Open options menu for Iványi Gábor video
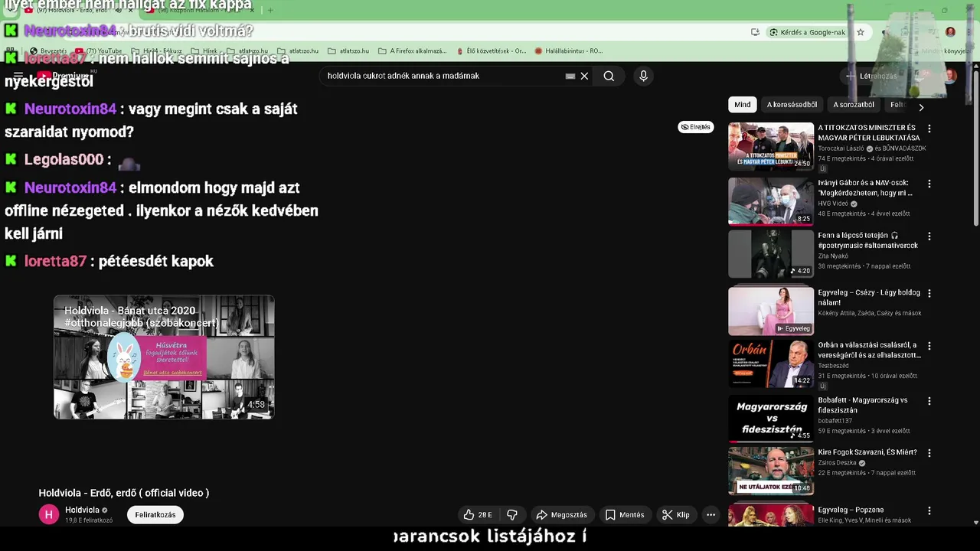Screen dimensions: 980x551 click(x=929, y=184)
